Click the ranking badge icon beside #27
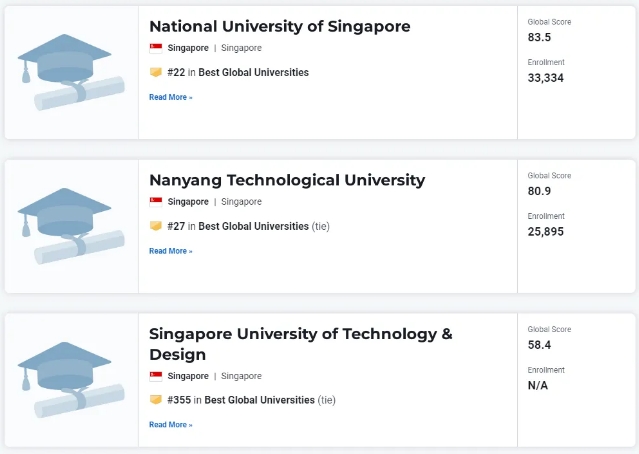This screenshot has width=639, height=454. point(156,226)
